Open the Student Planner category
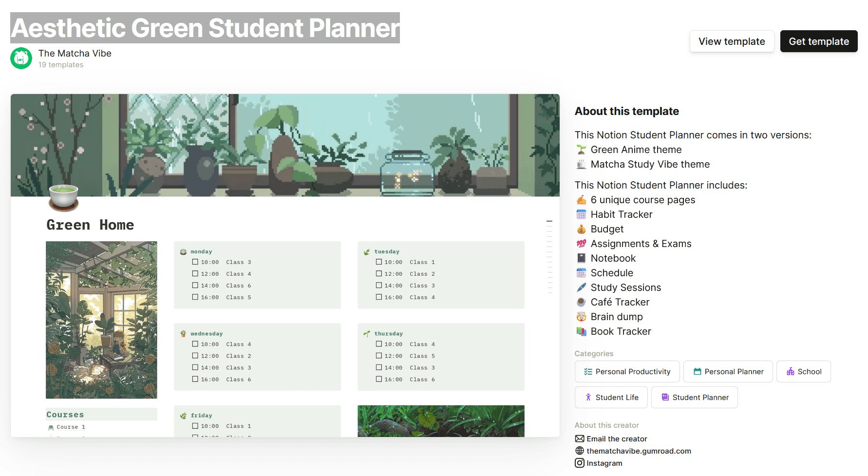Viewport: 868px width, 476px height. (695, 398)
